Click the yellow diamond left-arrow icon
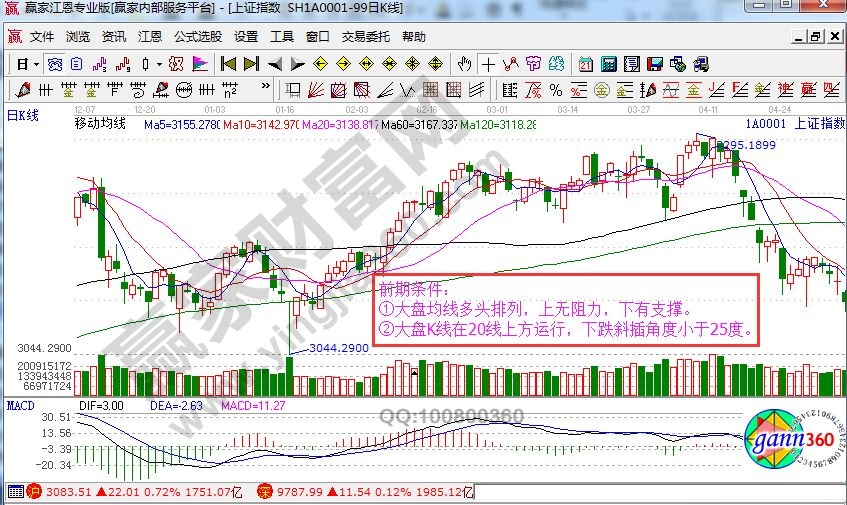Viewport: 847px width, 505px height. coord(320,64)
